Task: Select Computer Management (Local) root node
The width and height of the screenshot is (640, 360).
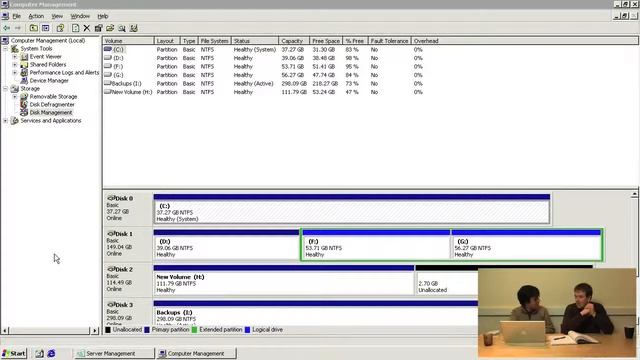Action: (x=48, y=40)
